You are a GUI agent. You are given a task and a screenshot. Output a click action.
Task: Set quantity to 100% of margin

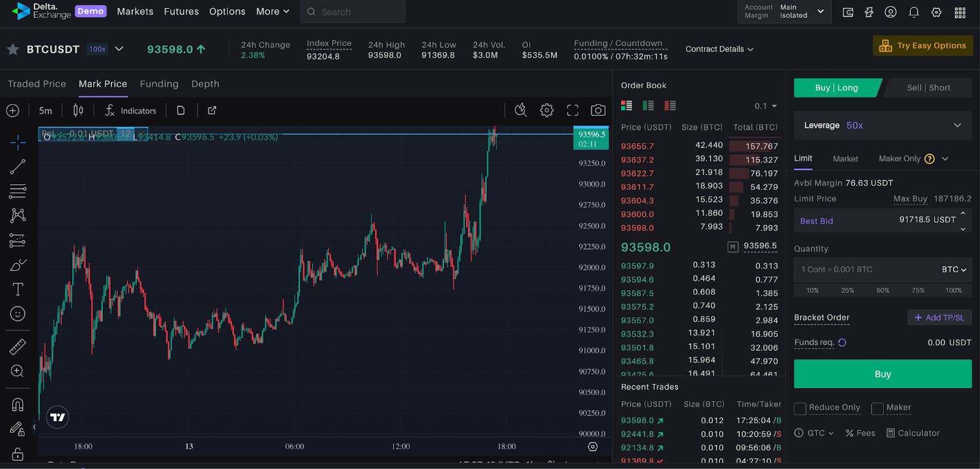[x=954, y=290]
